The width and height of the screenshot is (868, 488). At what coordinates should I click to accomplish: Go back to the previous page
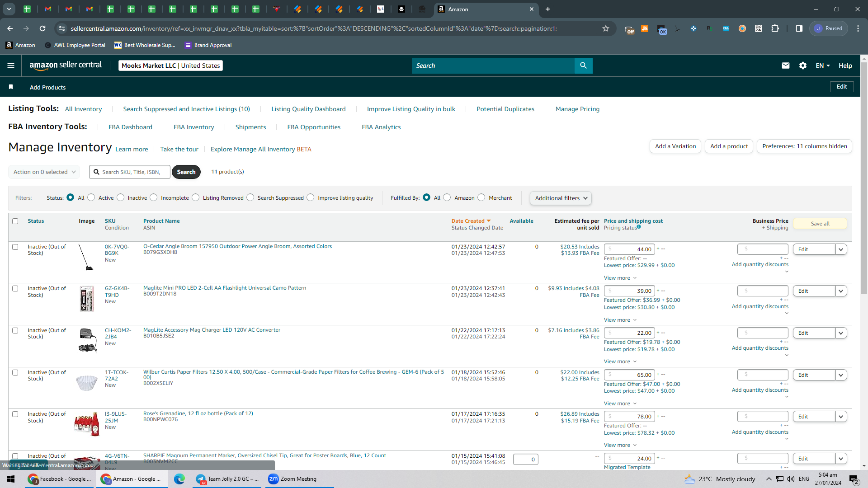10,28
